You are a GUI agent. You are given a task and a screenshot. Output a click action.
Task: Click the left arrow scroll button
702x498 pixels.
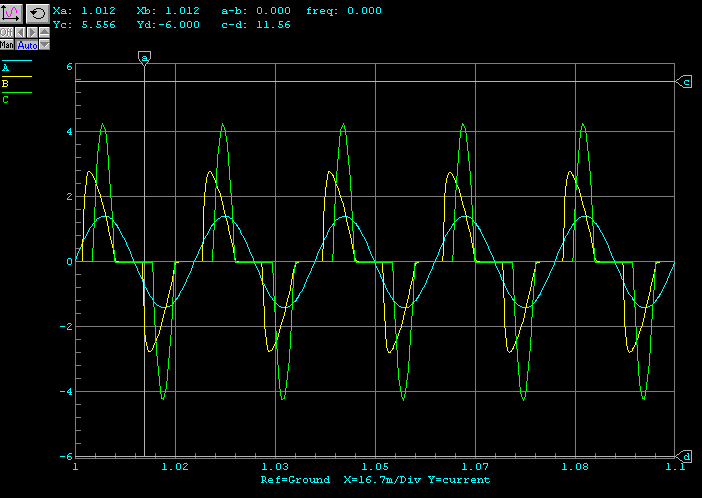coord(20,33)
